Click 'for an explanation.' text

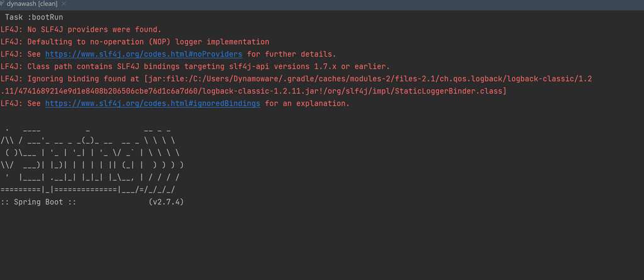pyautogui.click(x=307, y=104)
